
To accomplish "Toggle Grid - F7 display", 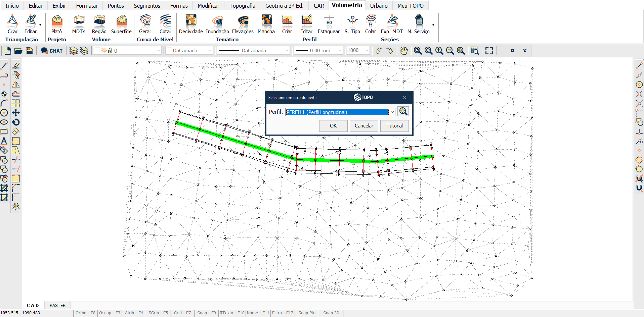I will coord(182,313).
